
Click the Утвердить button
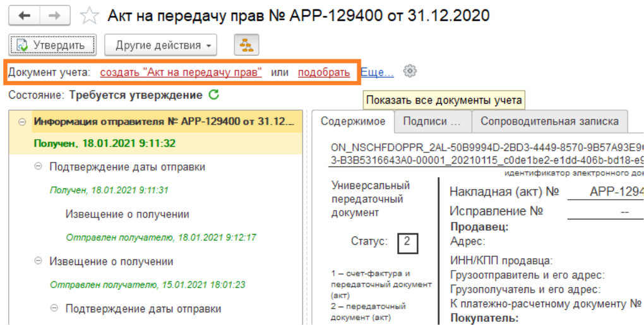(x=52, y=45)
